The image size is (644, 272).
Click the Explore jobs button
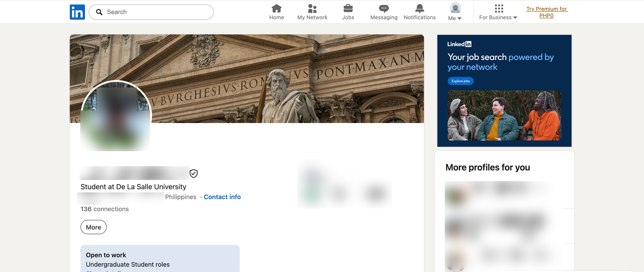point(460,81)
